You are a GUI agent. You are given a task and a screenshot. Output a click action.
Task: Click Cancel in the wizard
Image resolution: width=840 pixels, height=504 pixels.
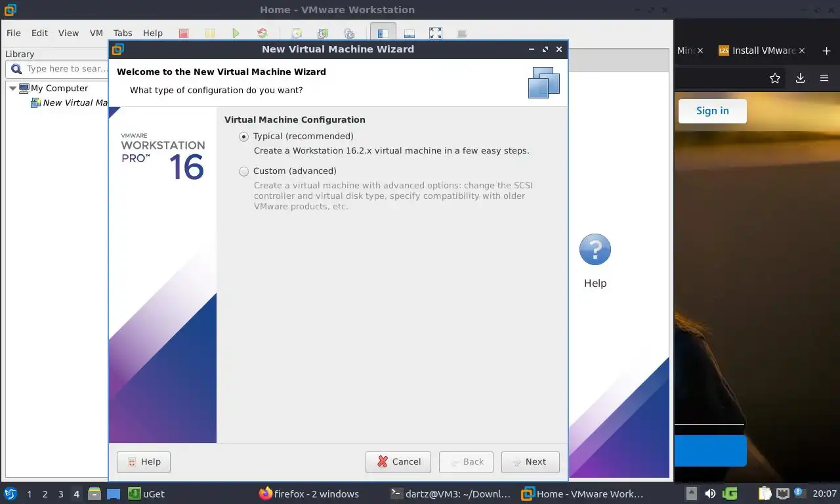(398, 462)
